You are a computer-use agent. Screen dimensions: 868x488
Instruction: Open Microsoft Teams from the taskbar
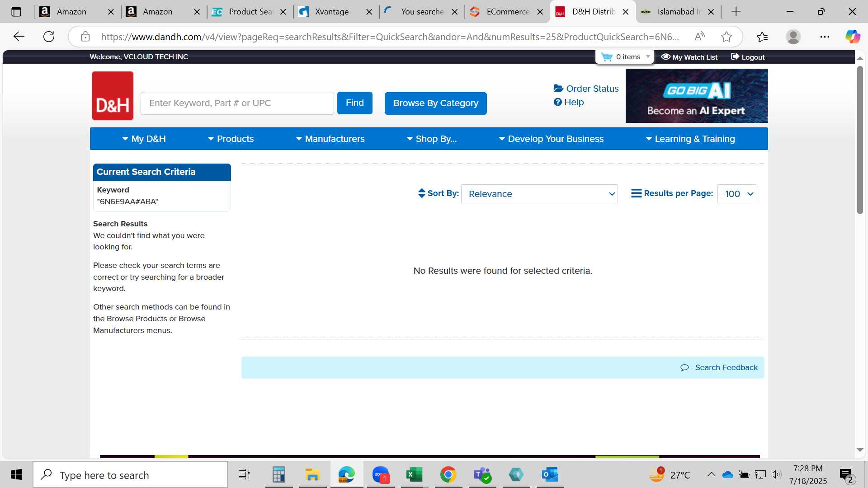click(x=482, y=474)
